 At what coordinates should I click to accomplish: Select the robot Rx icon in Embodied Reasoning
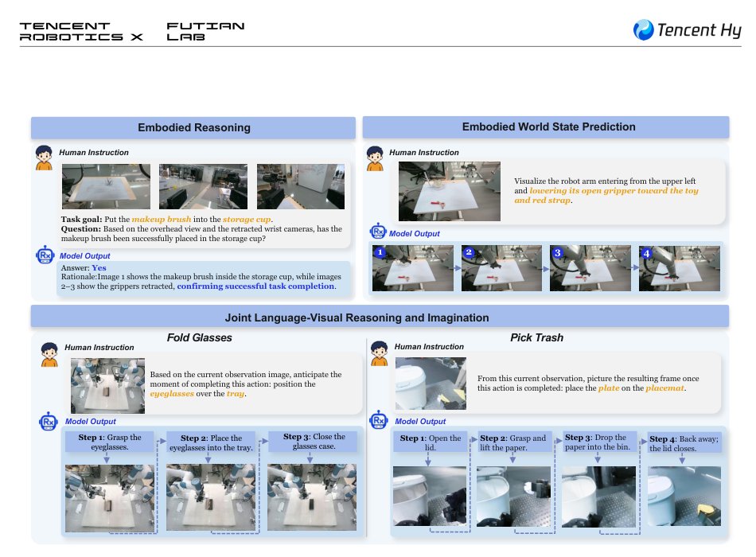45,255
